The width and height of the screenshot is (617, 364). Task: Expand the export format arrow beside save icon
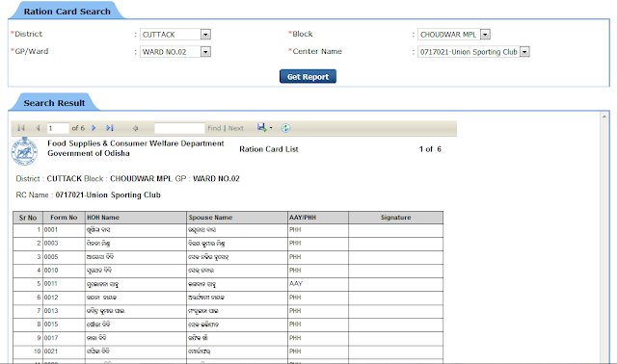click(x=271, y=128)
